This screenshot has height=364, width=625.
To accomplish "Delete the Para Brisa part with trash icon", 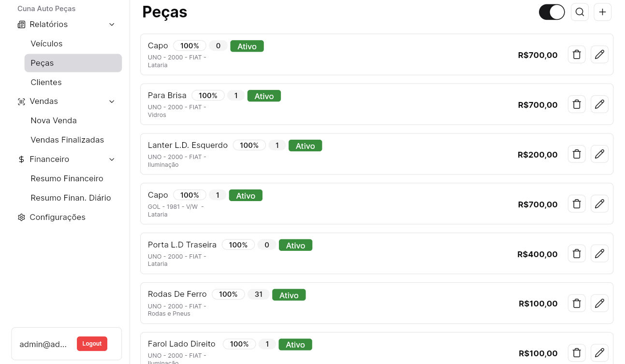I will [x=576, y=104].
